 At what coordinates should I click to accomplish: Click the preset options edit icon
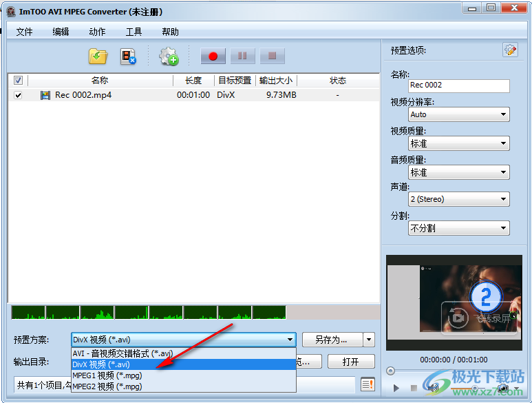tap(510, 50)
